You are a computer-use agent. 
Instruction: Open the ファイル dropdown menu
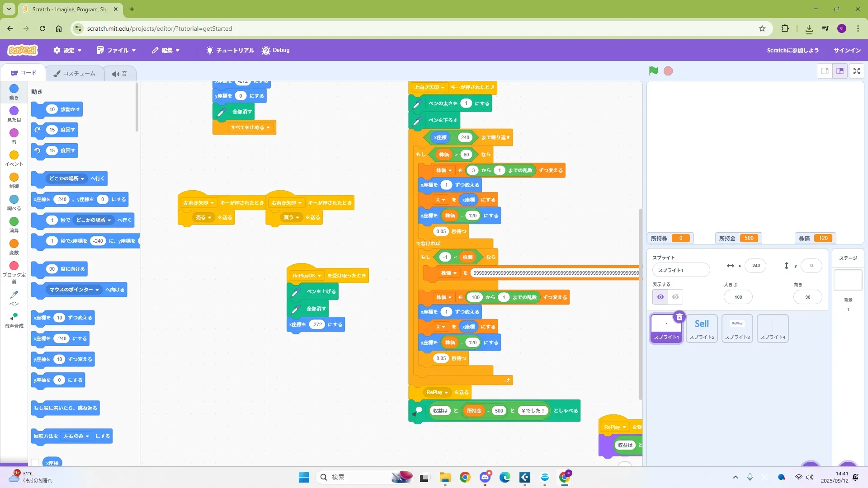click(x=116, y=50)
